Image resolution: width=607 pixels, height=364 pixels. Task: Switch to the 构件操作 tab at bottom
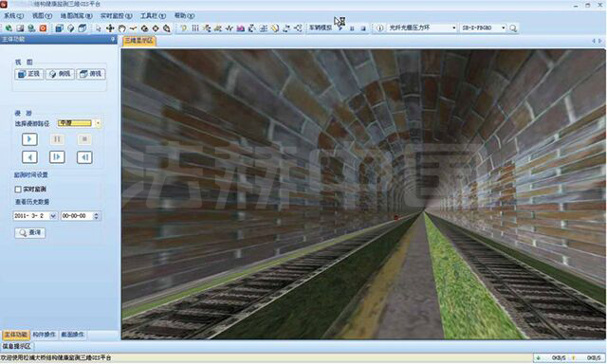pyautogui.click(x=44, y=335)
